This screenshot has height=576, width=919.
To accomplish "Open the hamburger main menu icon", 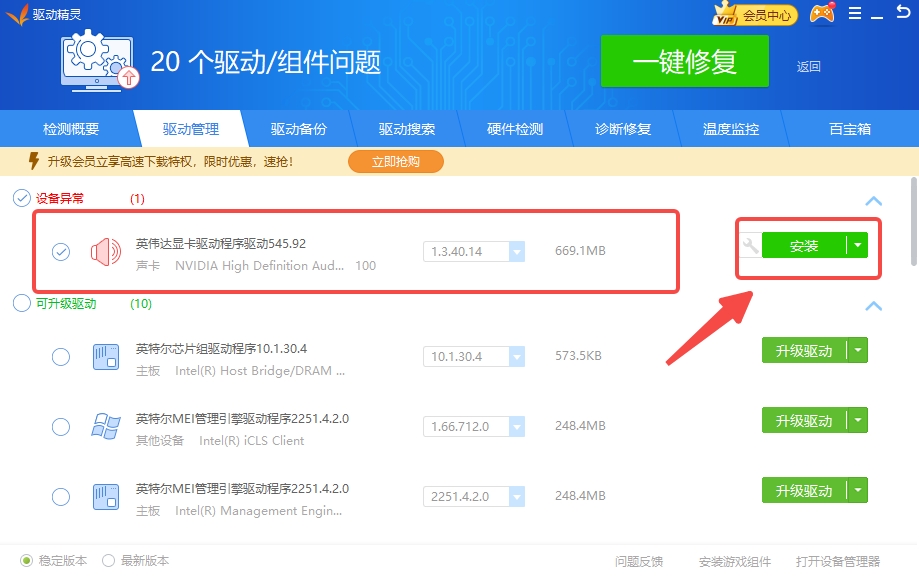I will click(855, 14).
